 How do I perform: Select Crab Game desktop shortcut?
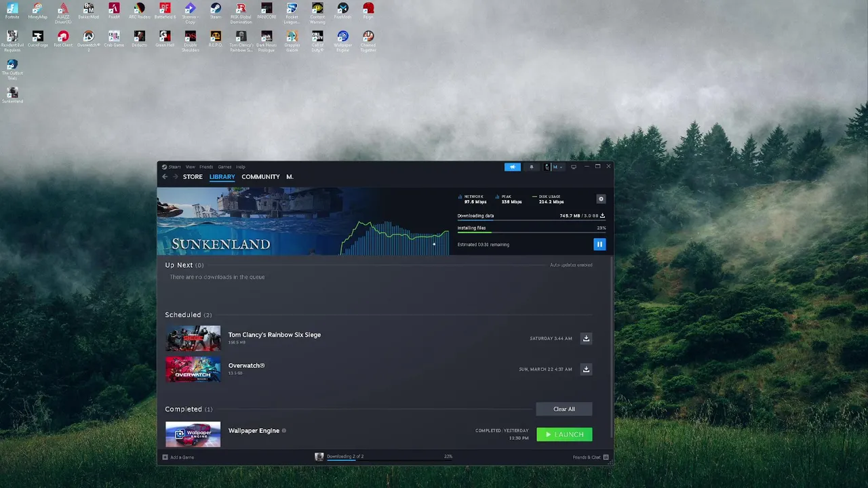pyautogui.click(x=114, y=39)
